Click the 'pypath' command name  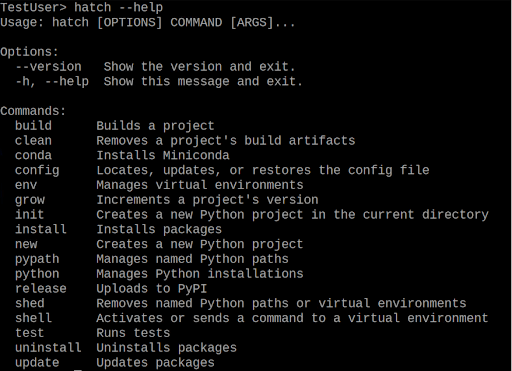click(x=37, y=259)
